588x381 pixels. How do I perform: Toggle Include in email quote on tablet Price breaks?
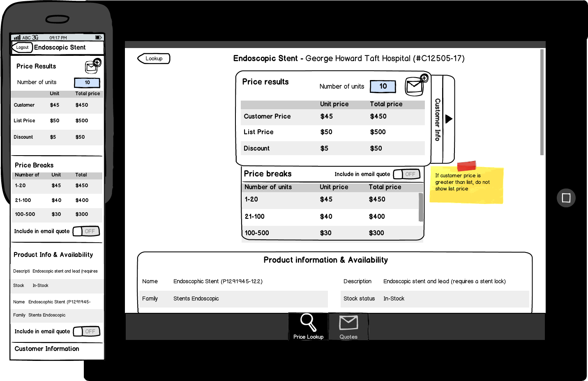[406, 174]
